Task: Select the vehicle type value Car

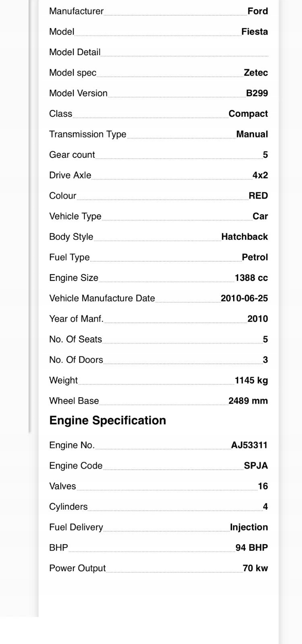Action: coord(260,217)
